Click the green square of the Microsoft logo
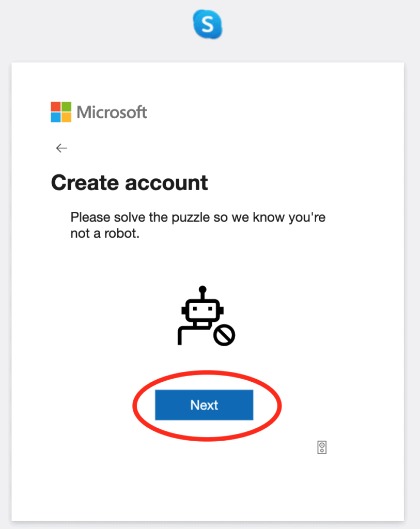Viewport: 420px width, 529px height. (66, 106)
